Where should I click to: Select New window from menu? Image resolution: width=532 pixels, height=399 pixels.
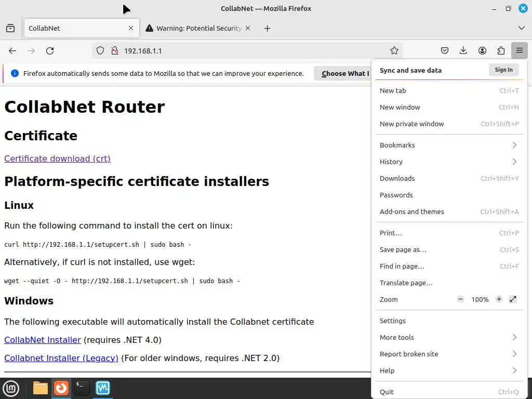tap(449, 107)
